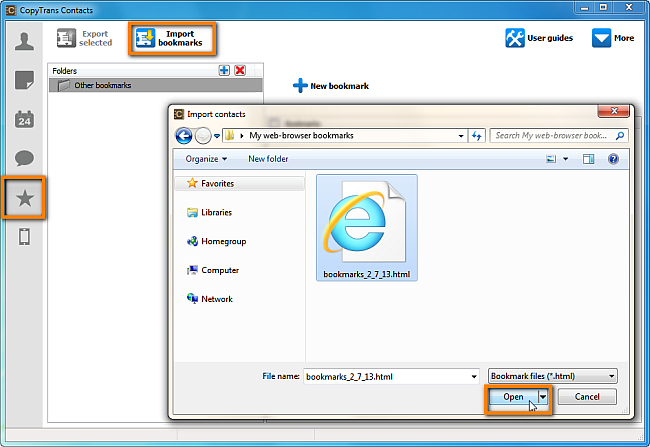Add a new folder with blue plus icon
Screen dimensions: 650x447
click(x=224, y=70)
